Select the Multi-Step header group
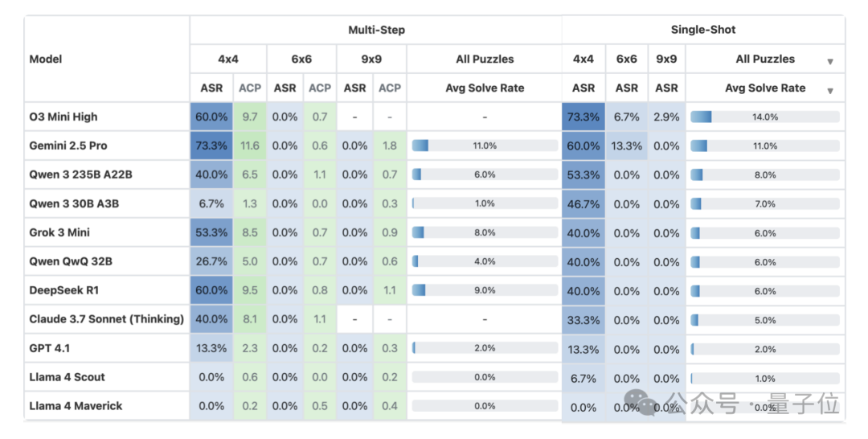 (x=376, y=30)
